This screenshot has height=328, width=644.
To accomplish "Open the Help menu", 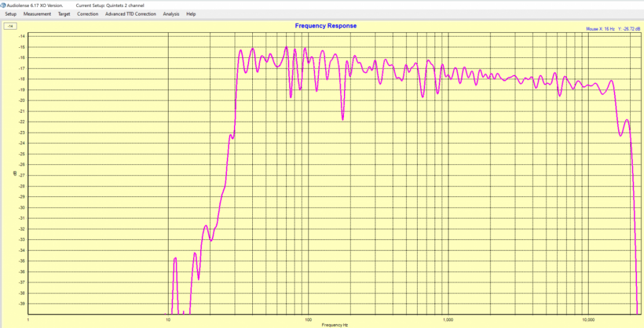I will pyautogui.click(x=191, y=14).
